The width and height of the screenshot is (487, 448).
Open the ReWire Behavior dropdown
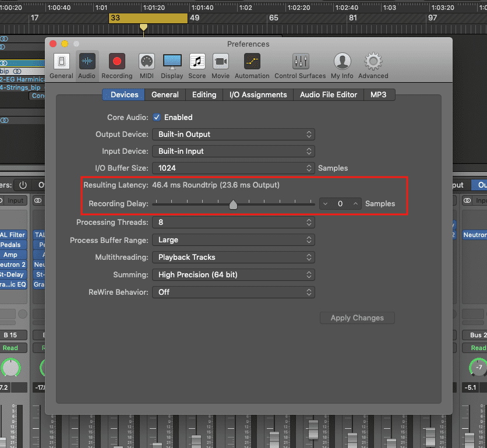click(233, 292)
